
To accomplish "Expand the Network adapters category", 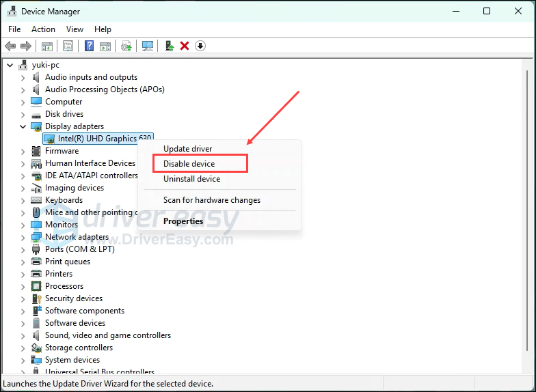I will coord(23,237).
